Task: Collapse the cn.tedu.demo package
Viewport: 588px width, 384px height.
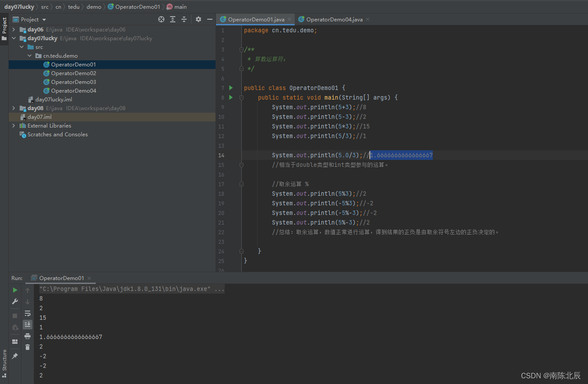Action: pyautogui.click(x=30, y=56)
